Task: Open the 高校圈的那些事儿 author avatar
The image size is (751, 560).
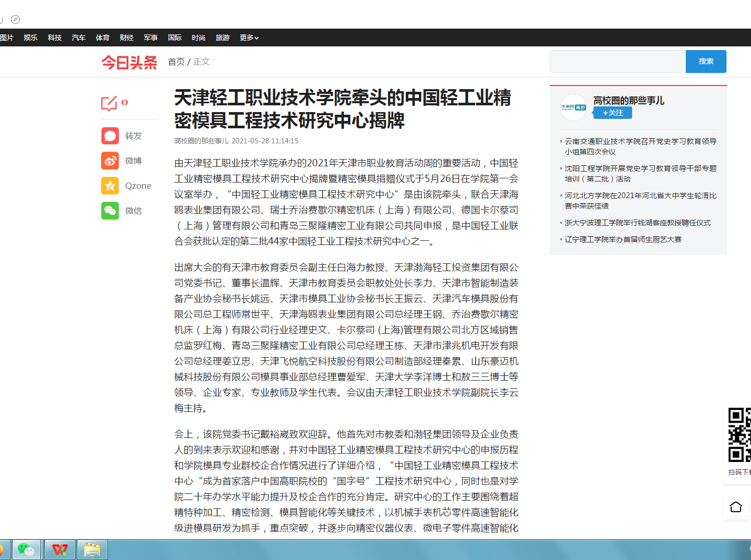Action: [x=574, y=107]
